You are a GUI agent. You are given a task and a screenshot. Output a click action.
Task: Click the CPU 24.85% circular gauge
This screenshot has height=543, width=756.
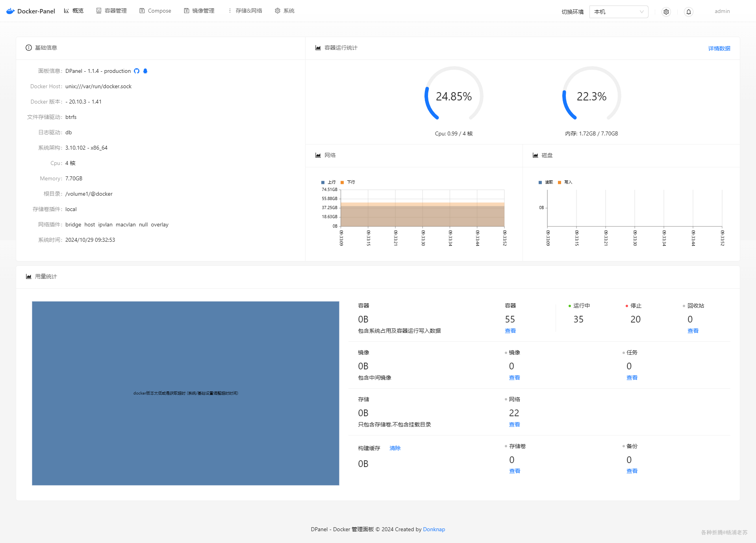point(454,96)
